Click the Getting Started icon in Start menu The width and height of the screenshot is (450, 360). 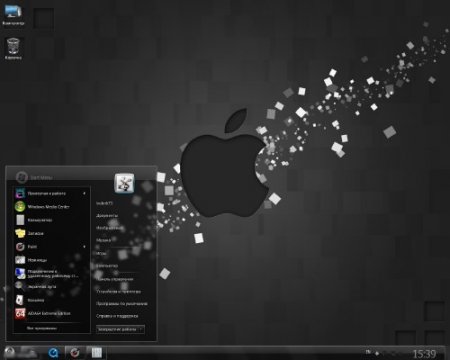[20, 193]
